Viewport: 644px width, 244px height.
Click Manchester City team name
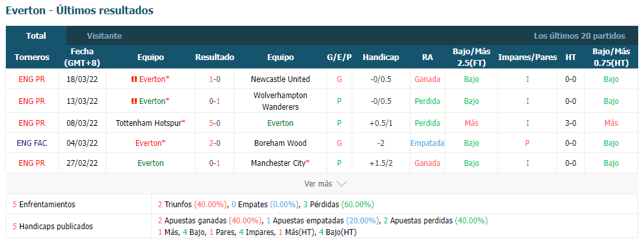(279, 163)
